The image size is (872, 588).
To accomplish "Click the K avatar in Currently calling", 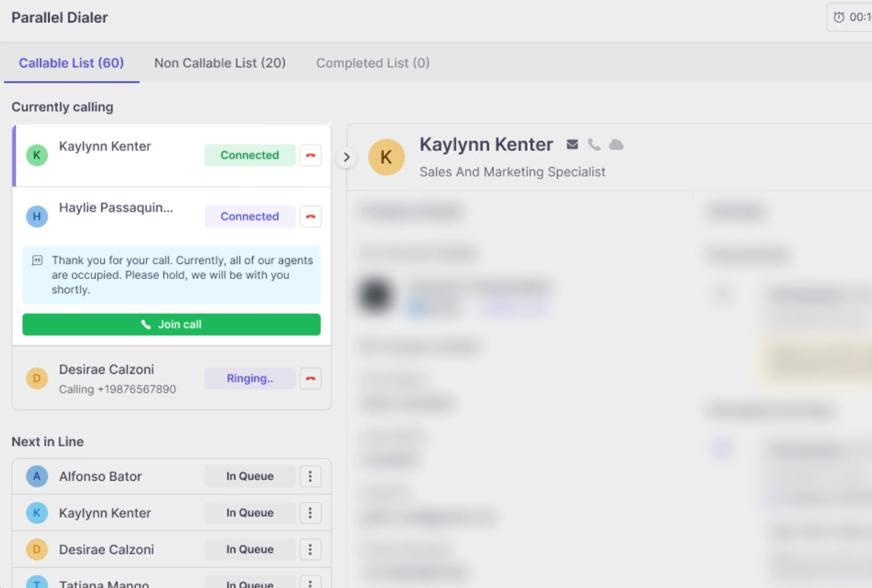I will click(x=37, y=155).
